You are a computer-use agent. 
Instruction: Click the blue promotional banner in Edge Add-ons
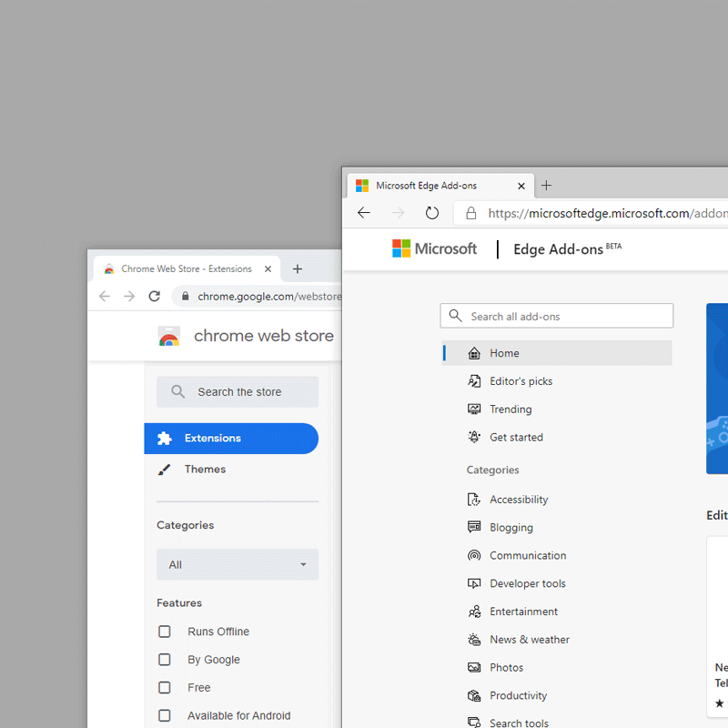717,389
